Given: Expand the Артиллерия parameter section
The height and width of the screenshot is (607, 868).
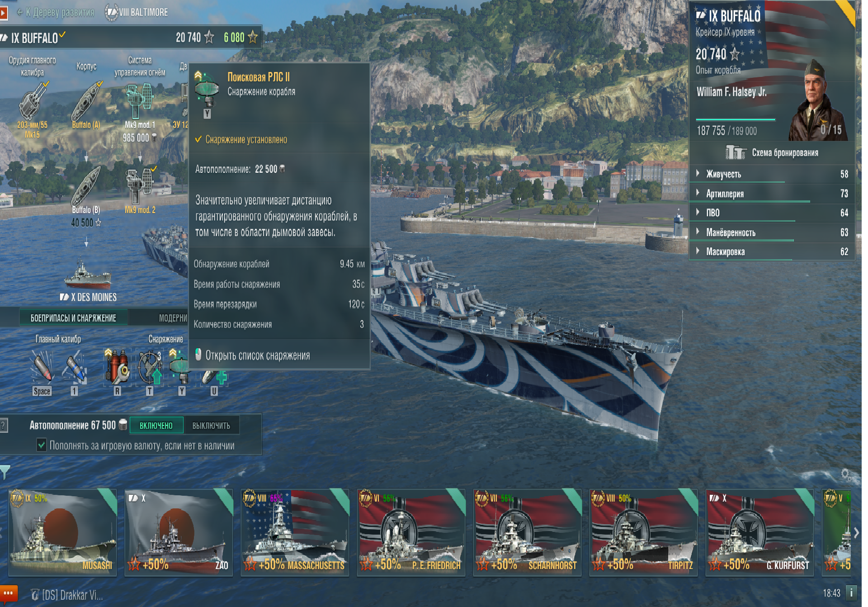Looking at the screenshot, I should (x=772, y=194).
